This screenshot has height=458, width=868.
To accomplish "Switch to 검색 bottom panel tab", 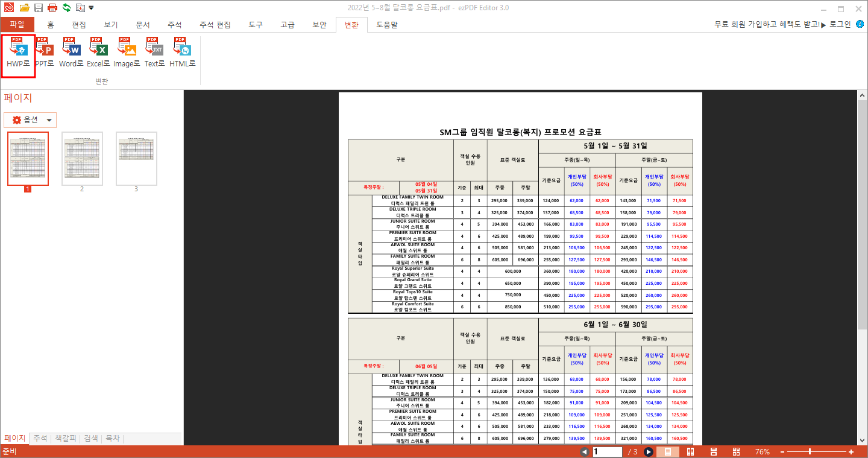I will 91,439.
